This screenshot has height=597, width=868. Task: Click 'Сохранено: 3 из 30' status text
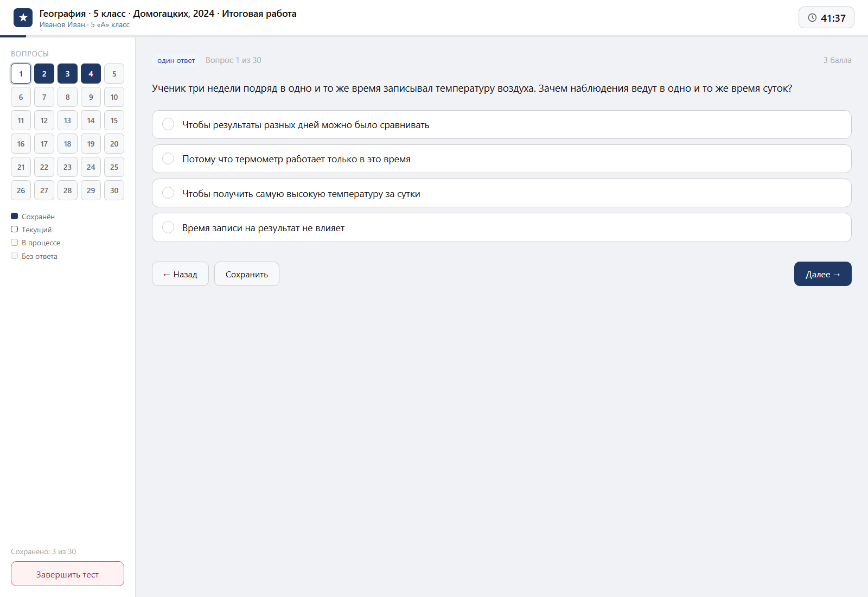pyautogui.click(x=43, y=551)
